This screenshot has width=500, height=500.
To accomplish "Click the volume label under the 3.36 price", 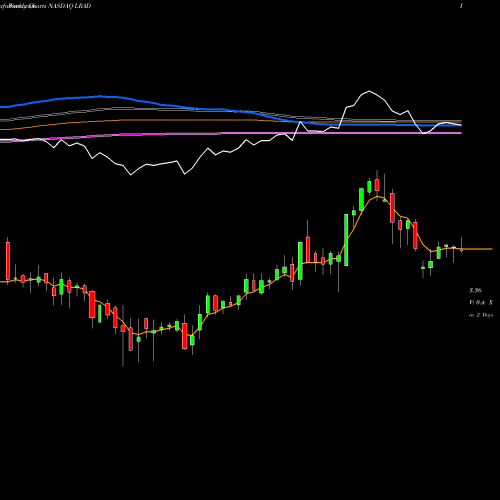I will [481, 303].
